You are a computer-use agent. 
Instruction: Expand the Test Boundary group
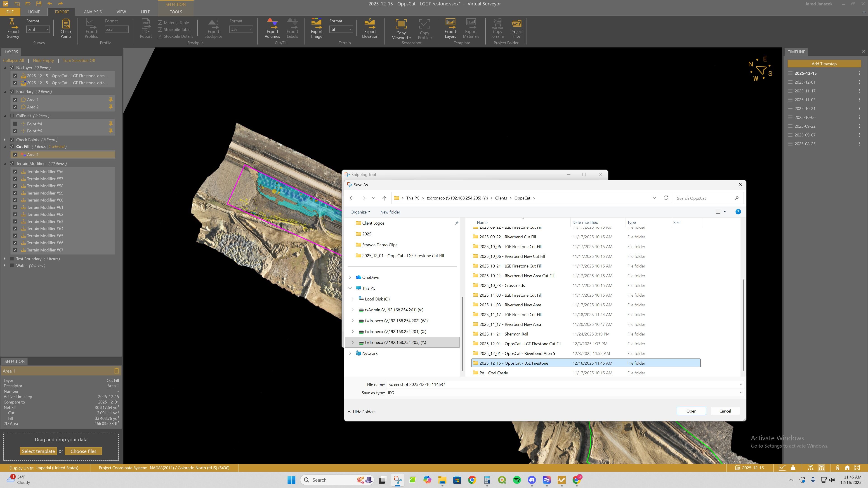(4, 259)
